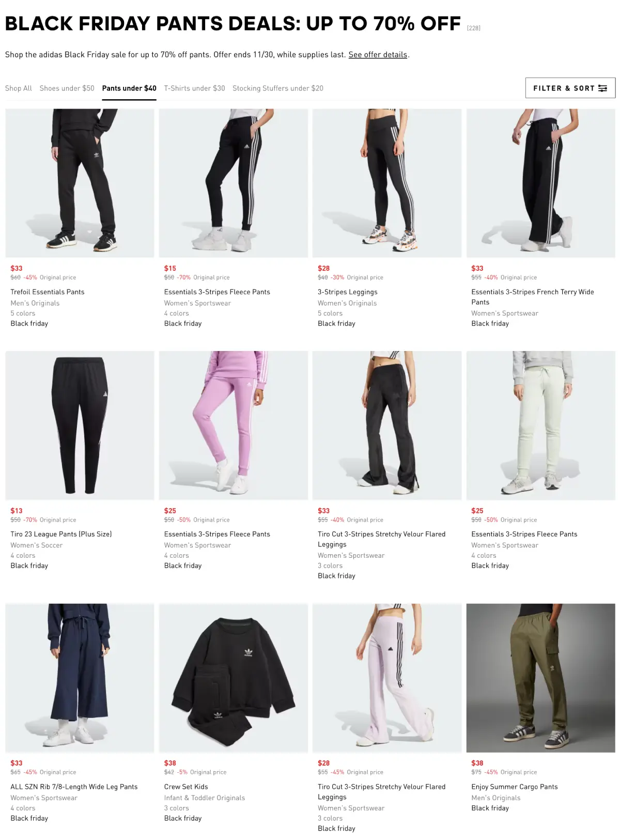The image size is (620, 840).
Task: Select the Shoes under $50 tab
Action: pos(67,88)
